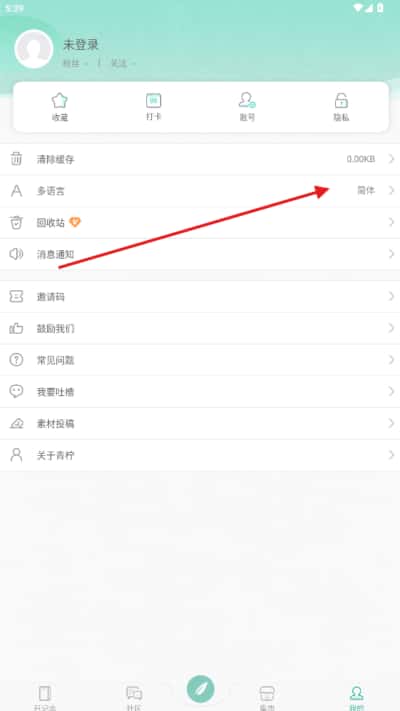
Task: Switch to the community chat tab
Action: click(134, 697)
